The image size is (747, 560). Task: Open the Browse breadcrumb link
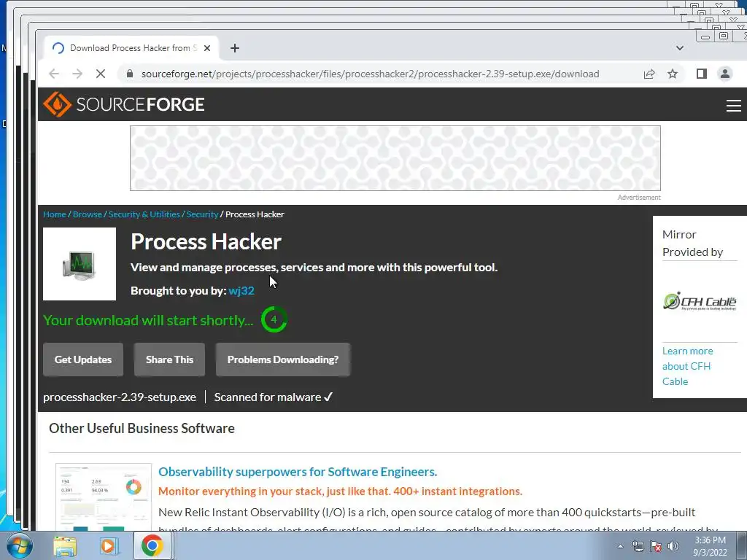(88, 214)
